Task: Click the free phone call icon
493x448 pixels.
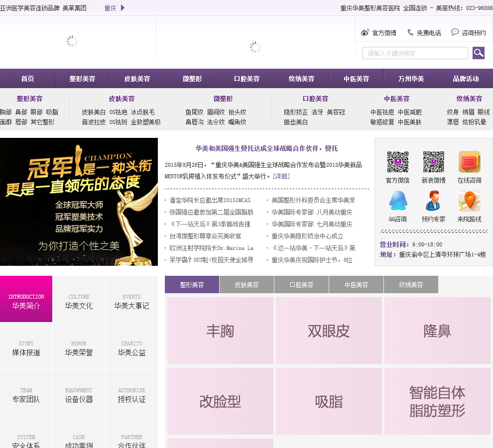Action: coord(410,32)
